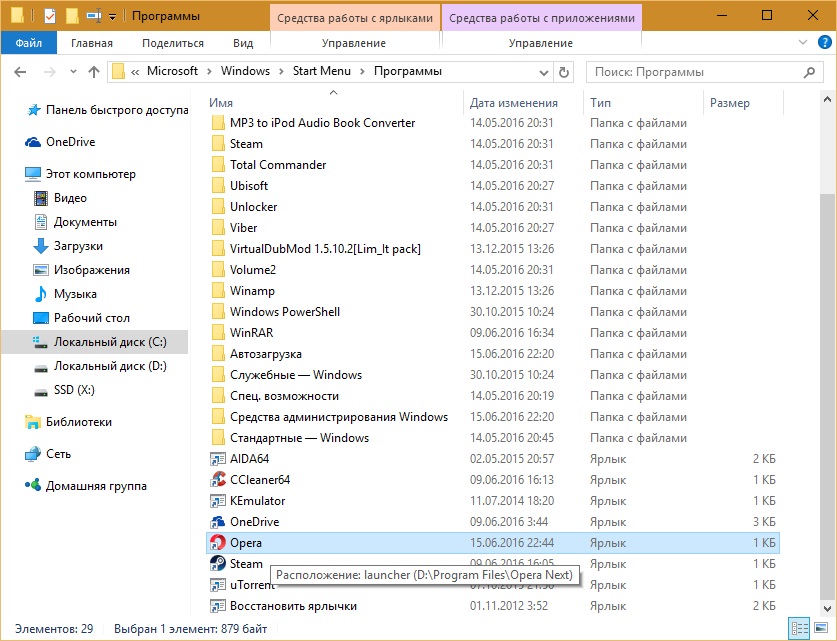Screen dimensions: 837x641
Task: Open recent locations dropdown arrow
Action: (73, 72)
